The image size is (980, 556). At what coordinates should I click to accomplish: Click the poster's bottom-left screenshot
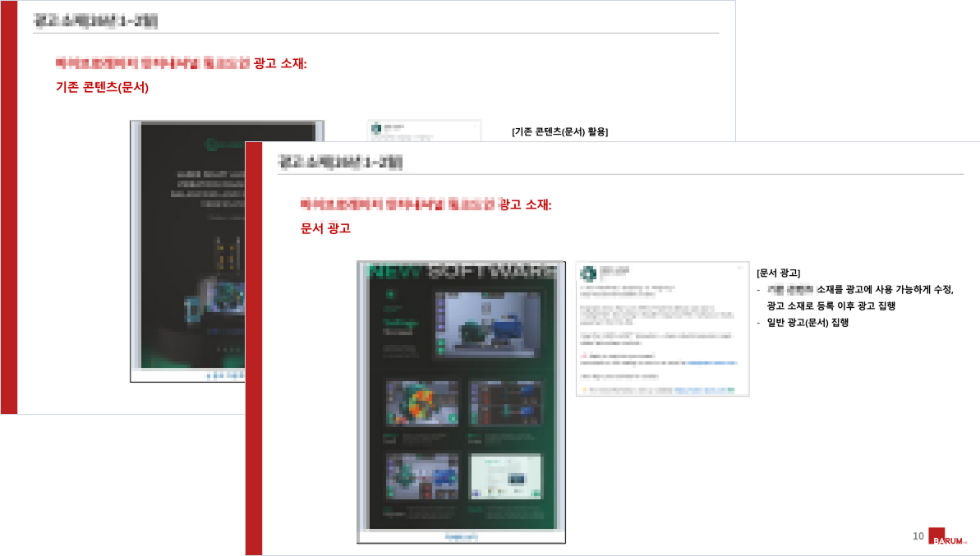point(421,475)
